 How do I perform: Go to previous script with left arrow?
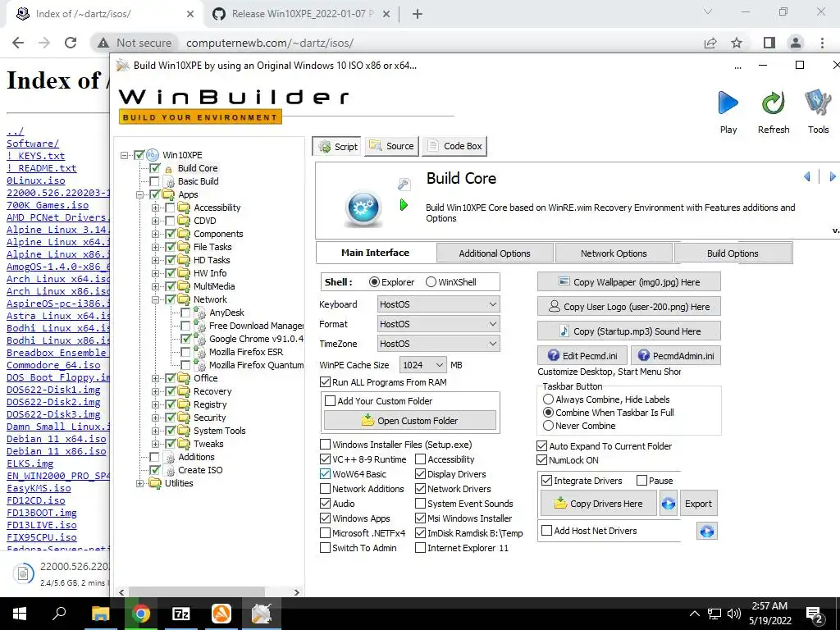click(807, 176)
